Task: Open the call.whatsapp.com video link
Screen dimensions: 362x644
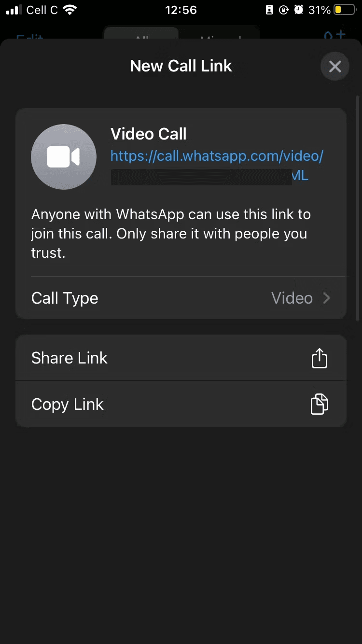Action: pyautogui.click(x=217, y=166)
